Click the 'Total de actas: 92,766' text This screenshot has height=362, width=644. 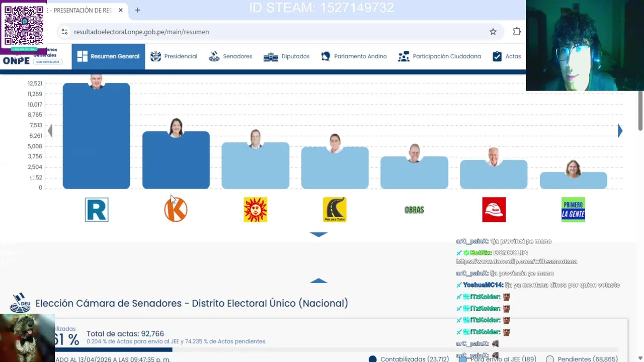tap(125, 333)
